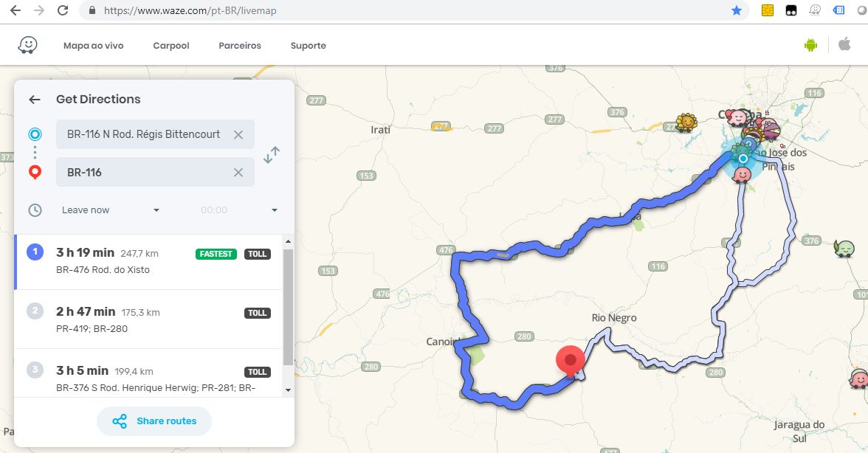Click the Share routes button

(x=154, y=421)
